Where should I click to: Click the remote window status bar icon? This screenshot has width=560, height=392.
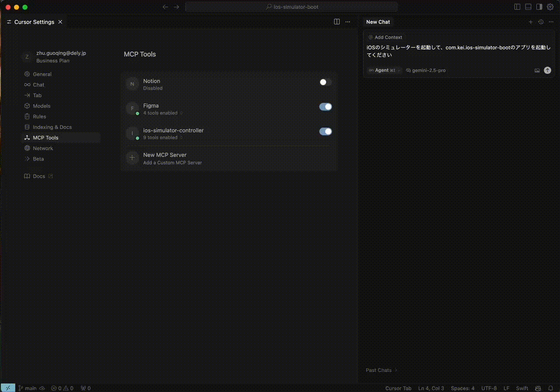(8, 388)
